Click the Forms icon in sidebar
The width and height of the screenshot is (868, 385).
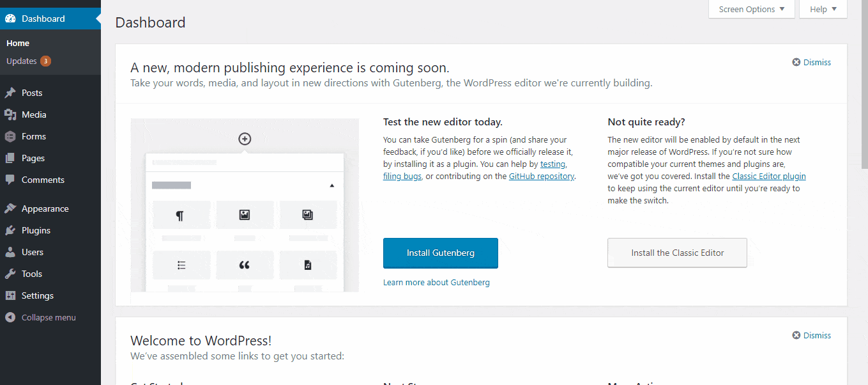[x=10, y=136]
